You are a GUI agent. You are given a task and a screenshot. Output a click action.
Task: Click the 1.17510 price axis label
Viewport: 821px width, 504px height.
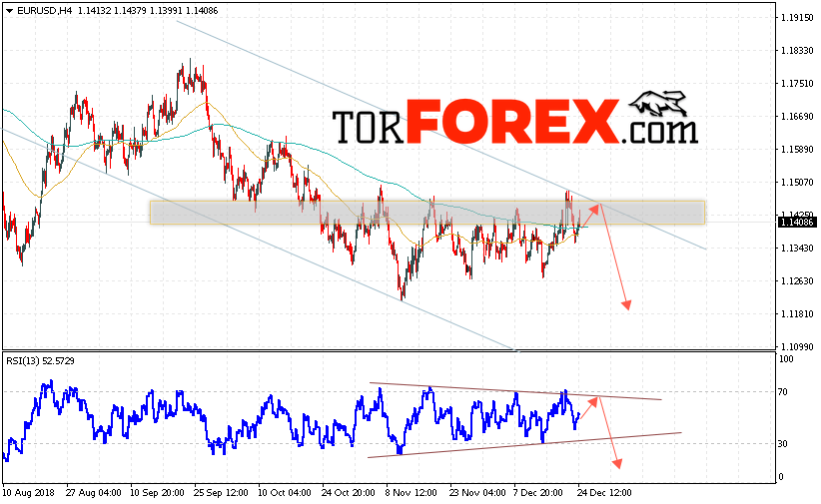797,84
